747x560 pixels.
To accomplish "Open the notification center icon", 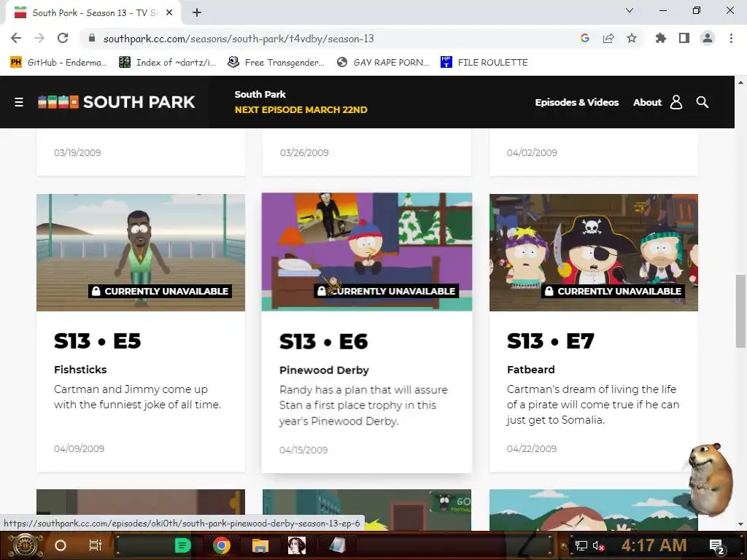I will point(717,546).
